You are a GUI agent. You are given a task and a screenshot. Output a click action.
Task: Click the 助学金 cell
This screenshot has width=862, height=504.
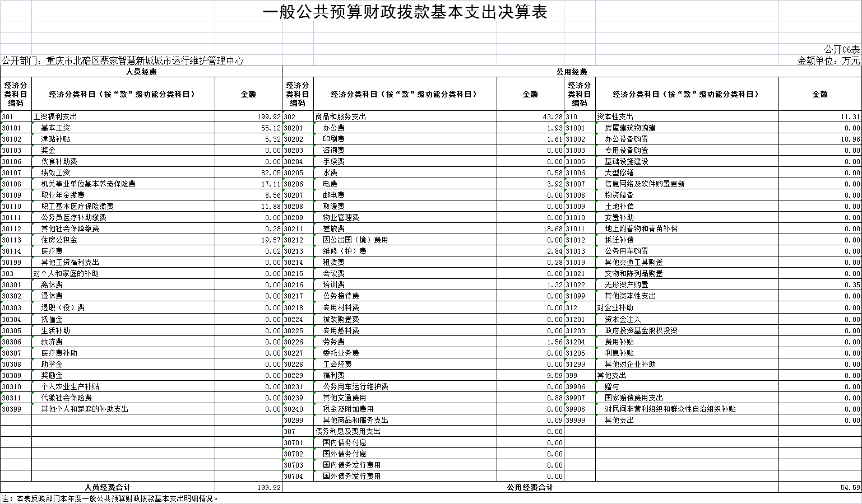click(123, 364)
